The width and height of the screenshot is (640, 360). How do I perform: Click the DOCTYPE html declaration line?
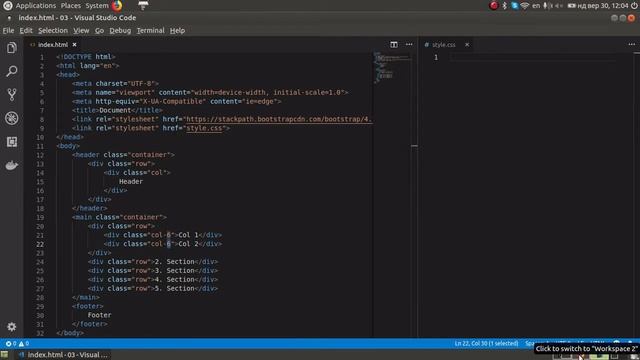tap(86, 57)
